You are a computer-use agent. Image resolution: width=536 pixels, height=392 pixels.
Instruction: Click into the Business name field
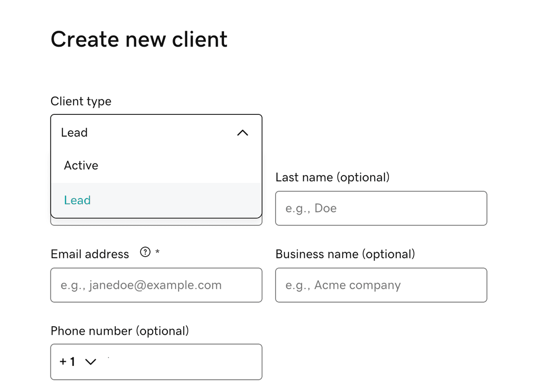[x=381, y=285]
